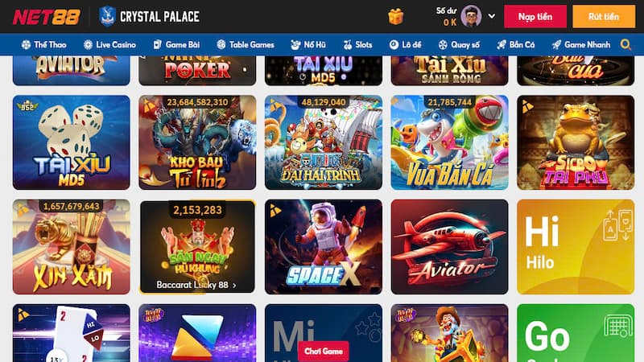Click the Nạp tiền button

click(x=535, y=16)
